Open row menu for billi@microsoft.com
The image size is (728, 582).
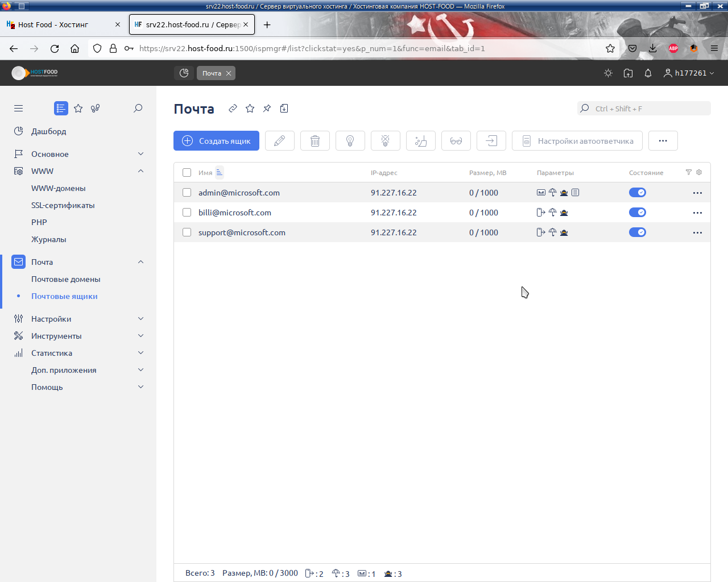(697, 213)
